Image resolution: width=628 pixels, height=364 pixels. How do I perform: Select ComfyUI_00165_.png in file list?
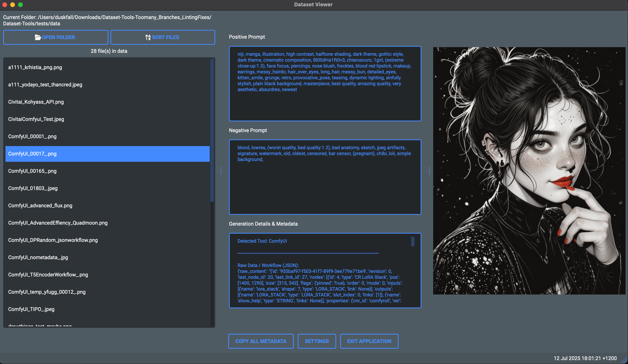[x=32, y=171]
